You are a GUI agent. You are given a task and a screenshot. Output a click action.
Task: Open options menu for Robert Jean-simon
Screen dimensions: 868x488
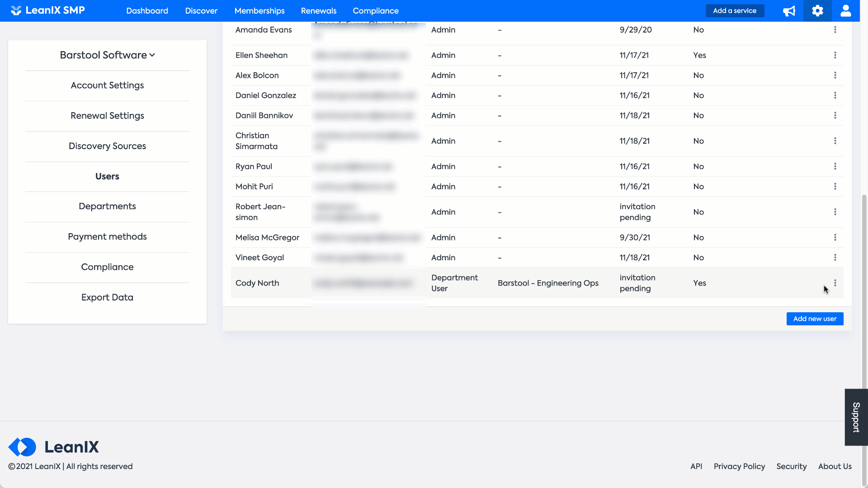click(x=835, y=212)
